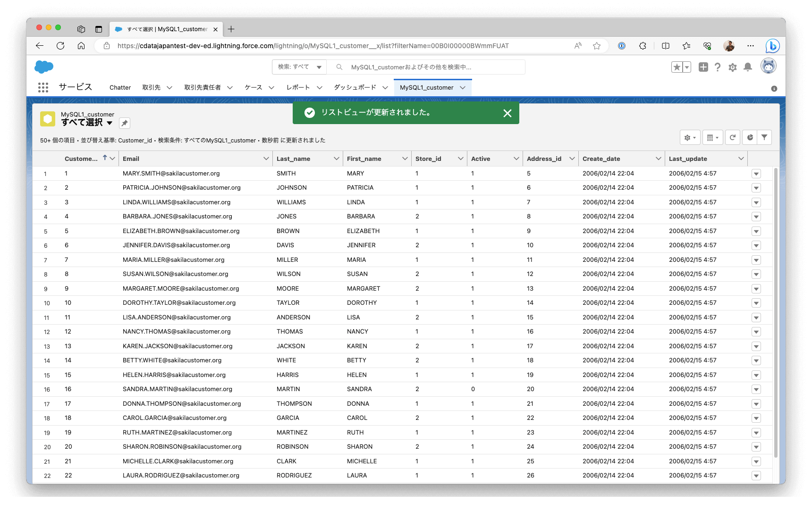Open the Active column actions chevron

tap(516, 159)
